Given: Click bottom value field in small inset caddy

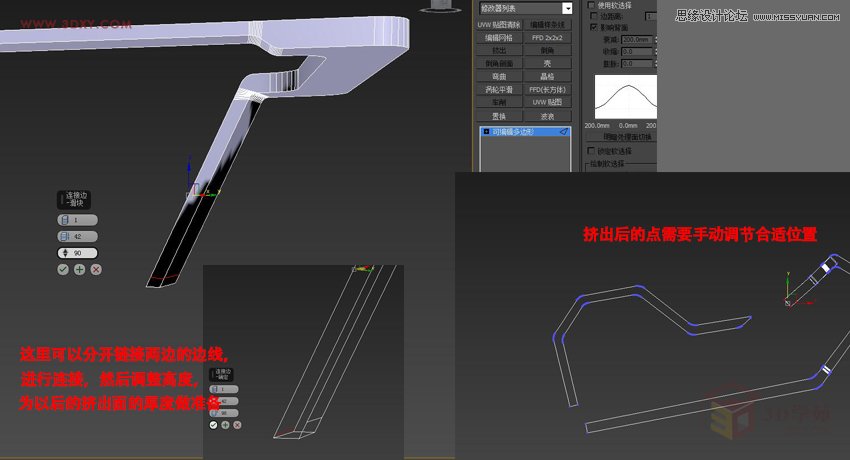Looking at the screenshot, I should coord(224,413).
